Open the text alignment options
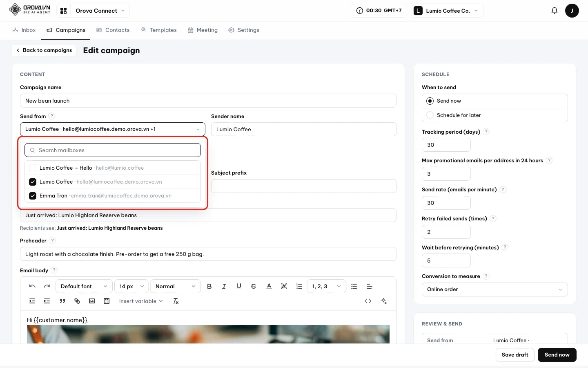Viewport: 588px width, 368px height. (x=370, y=286)
